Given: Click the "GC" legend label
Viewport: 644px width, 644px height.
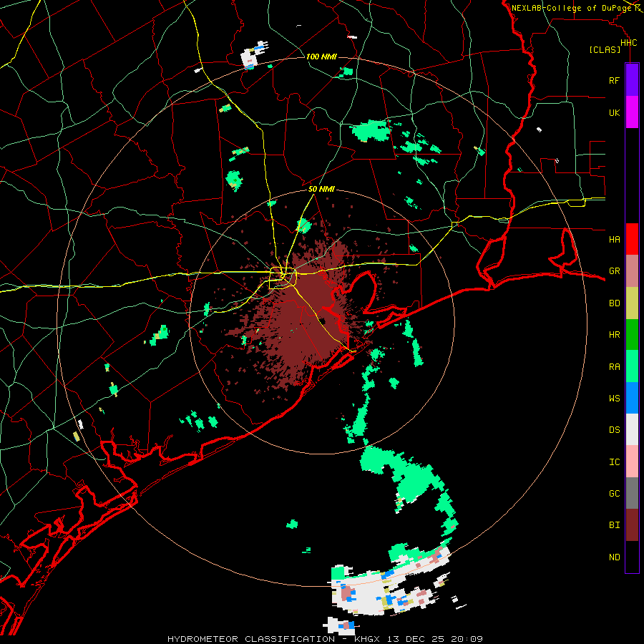Looking at the screenshot, I should [x=614, y=493].
